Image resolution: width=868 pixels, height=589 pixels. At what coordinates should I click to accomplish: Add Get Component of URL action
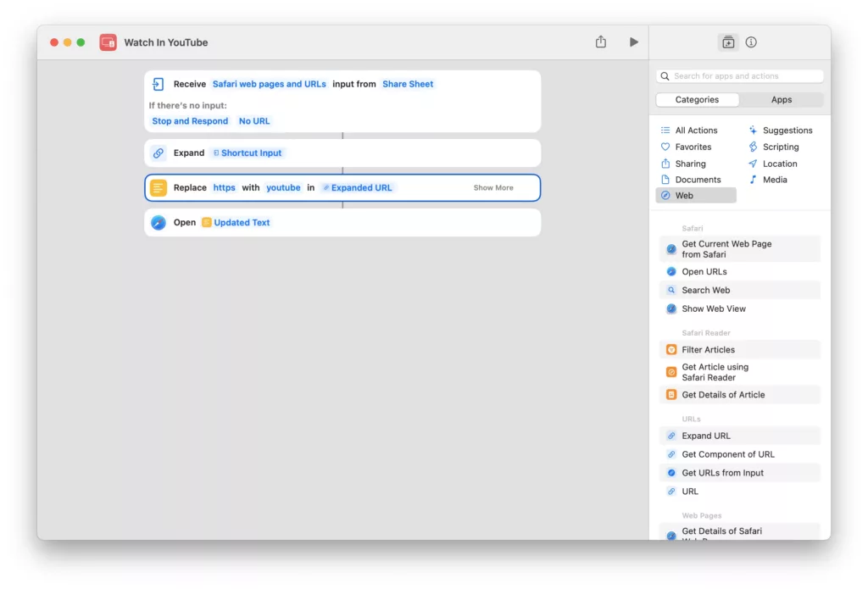[x=739, y=454]
